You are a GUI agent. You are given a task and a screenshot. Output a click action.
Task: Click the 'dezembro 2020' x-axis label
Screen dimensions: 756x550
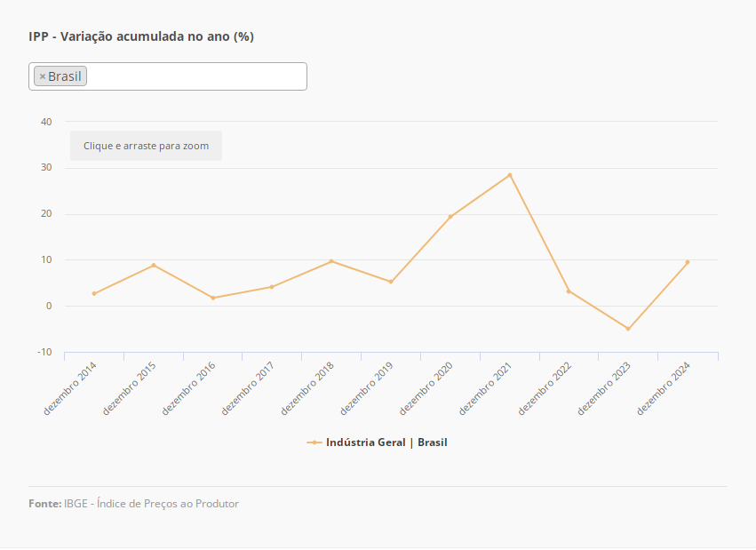(x=428, y=387)
